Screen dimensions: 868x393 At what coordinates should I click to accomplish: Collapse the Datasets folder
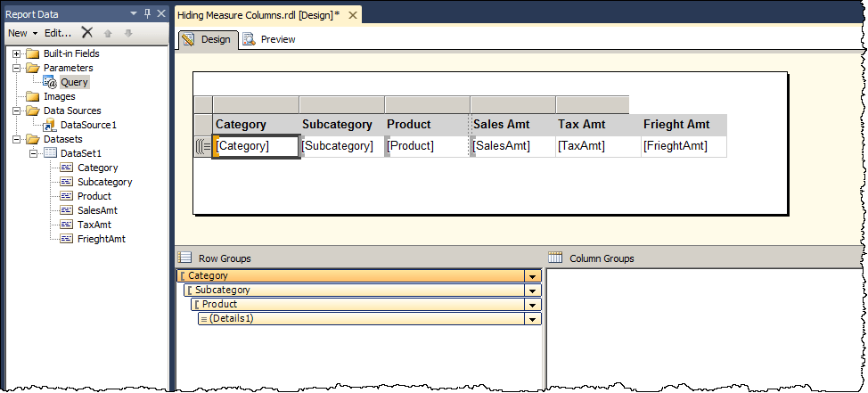(x=17, y=138)
